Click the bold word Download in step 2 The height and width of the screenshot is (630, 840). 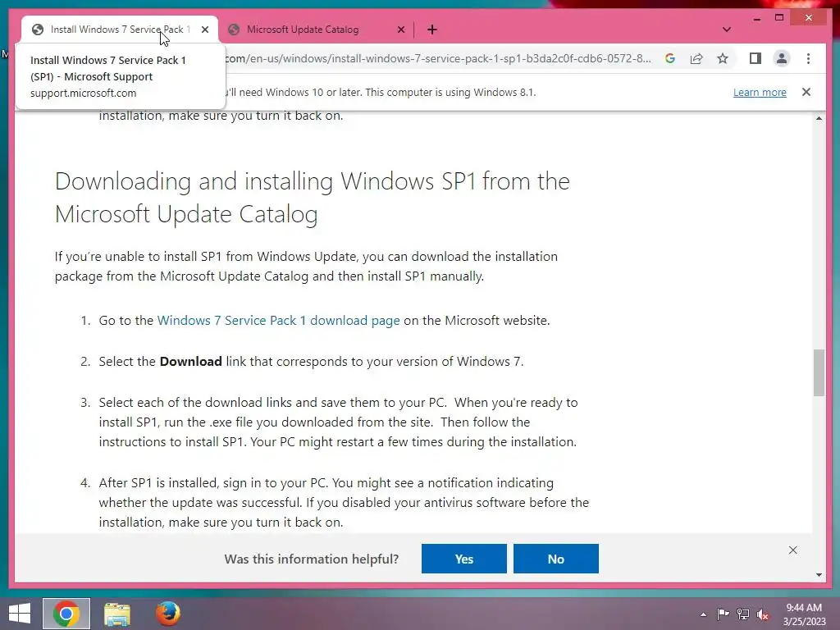coord(190,362)
